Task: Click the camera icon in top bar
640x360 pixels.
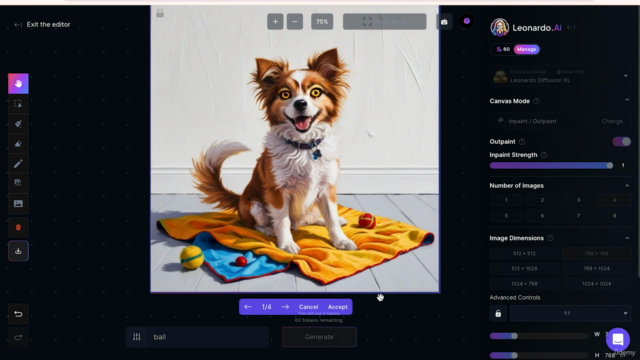Action: (x=444, y=22)
